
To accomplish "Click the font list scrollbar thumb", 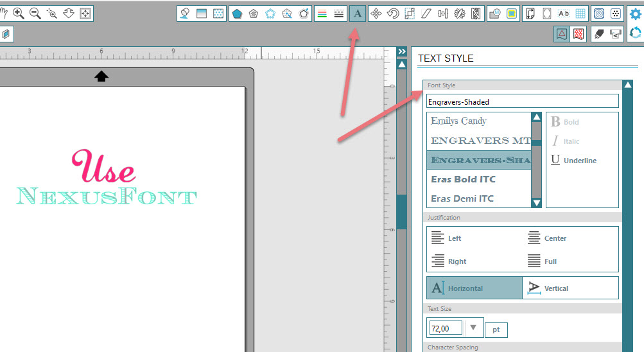I will click(x=536, y=143).
